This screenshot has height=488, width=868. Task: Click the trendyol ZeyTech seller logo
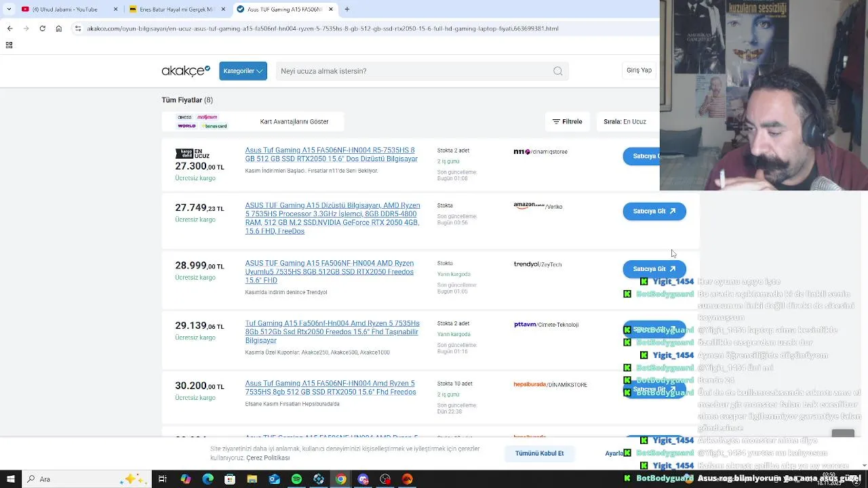coord(537,264)
